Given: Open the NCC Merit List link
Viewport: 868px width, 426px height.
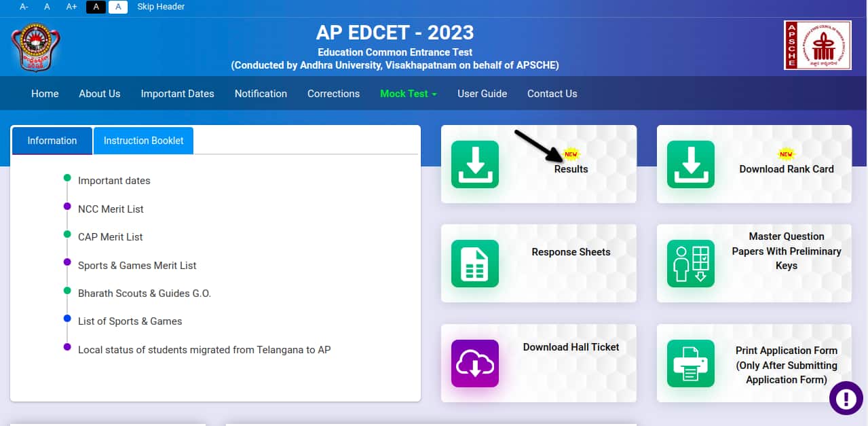Looking at the screenshot, I should [111, 209].
